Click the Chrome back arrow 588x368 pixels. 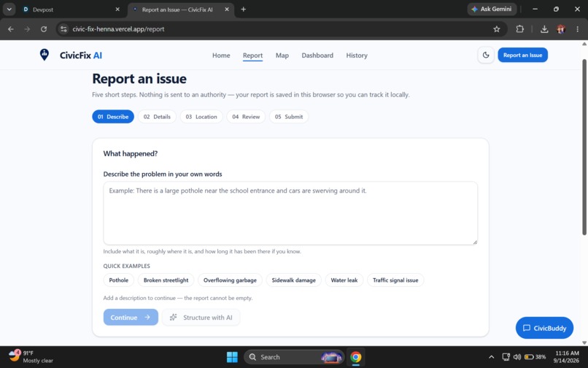coord(11,29)
